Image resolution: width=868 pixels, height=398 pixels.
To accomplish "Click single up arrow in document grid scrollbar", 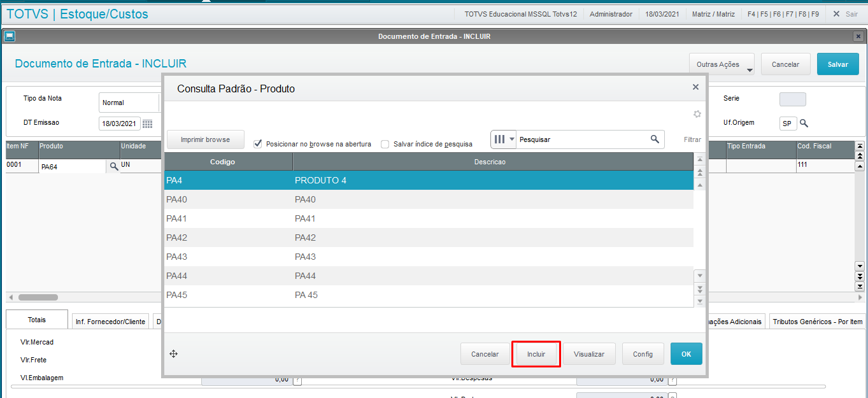I will 860,165.
